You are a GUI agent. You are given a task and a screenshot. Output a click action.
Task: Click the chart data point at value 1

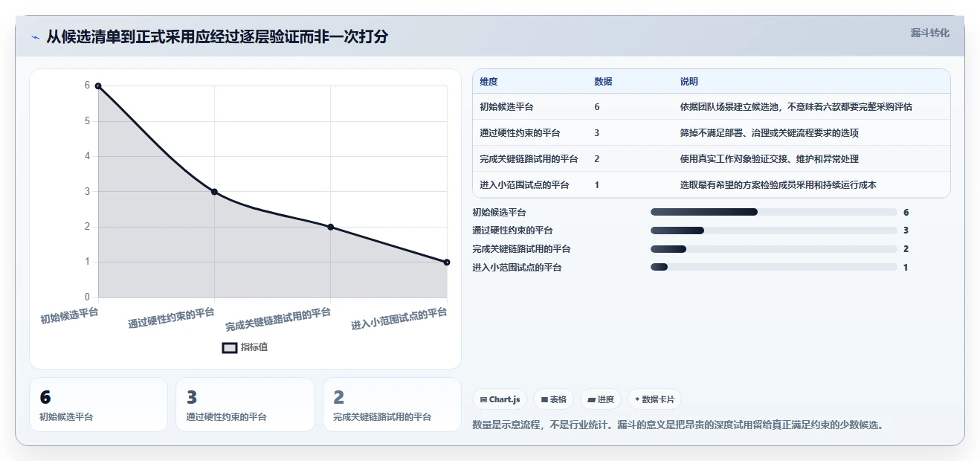pos(447,262)
